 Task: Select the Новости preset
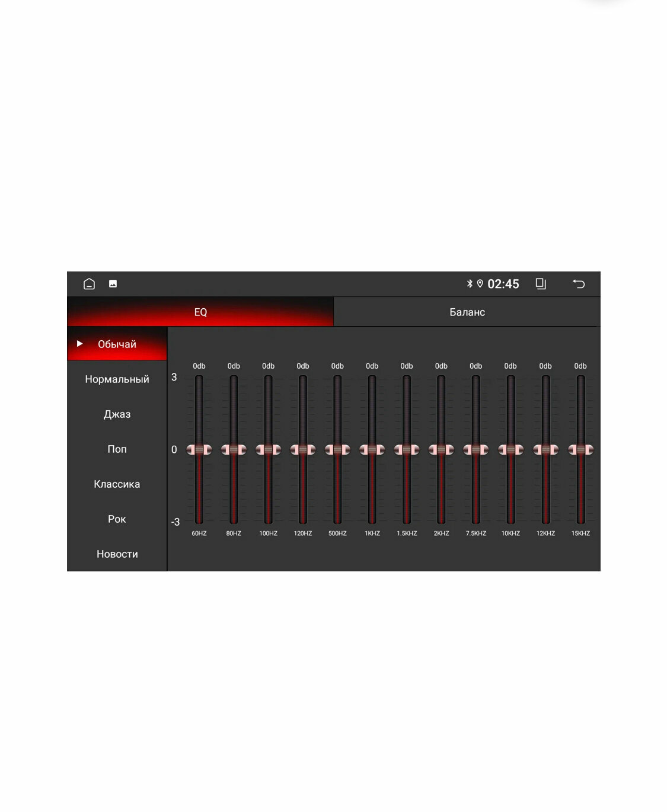coord(117,554)
